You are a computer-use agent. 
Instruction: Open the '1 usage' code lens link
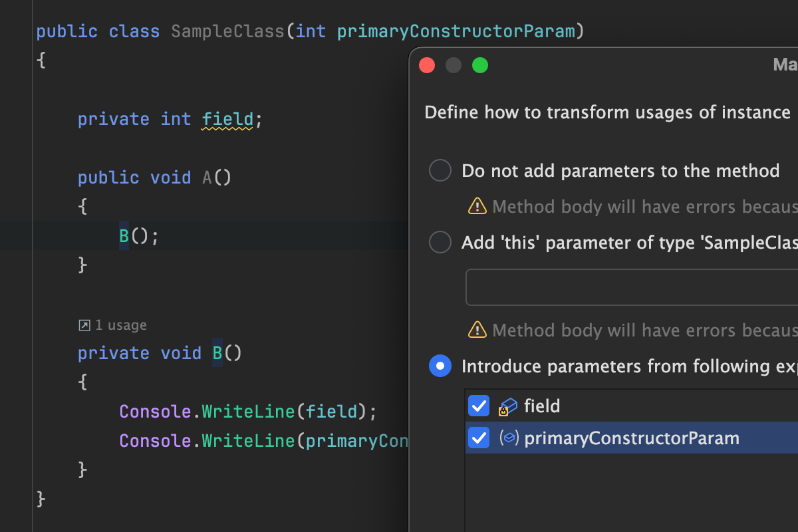(120, 325)
